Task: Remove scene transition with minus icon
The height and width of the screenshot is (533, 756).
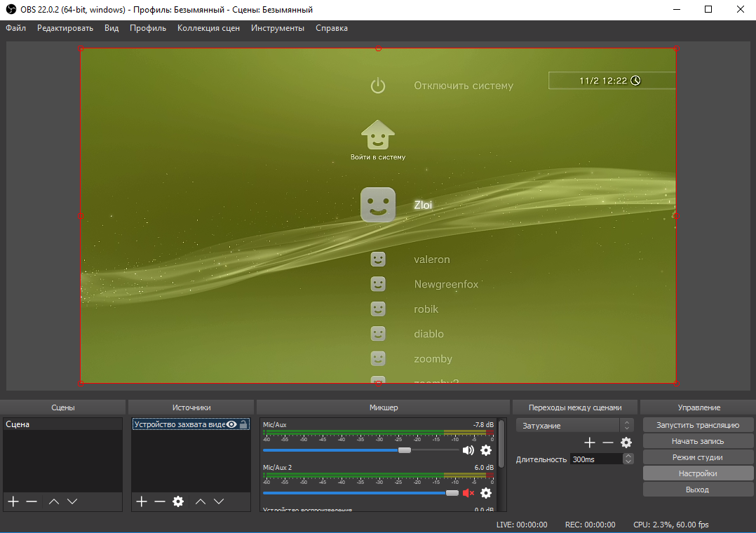Action: 608,443
